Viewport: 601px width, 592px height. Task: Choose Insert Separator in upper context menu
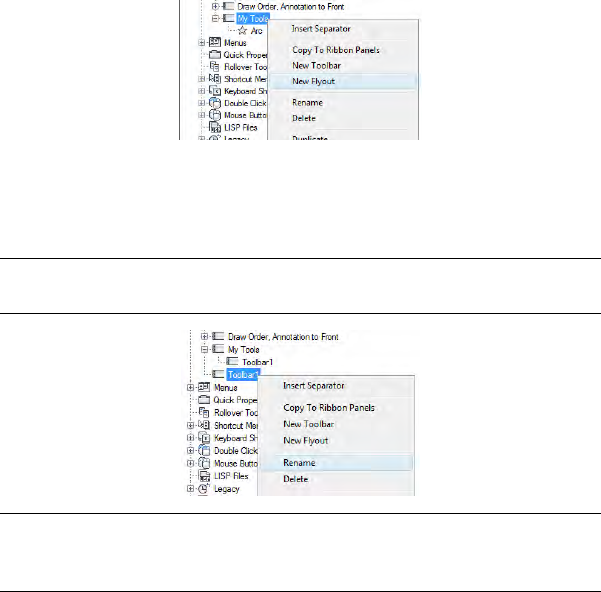[x=343, y=29]
